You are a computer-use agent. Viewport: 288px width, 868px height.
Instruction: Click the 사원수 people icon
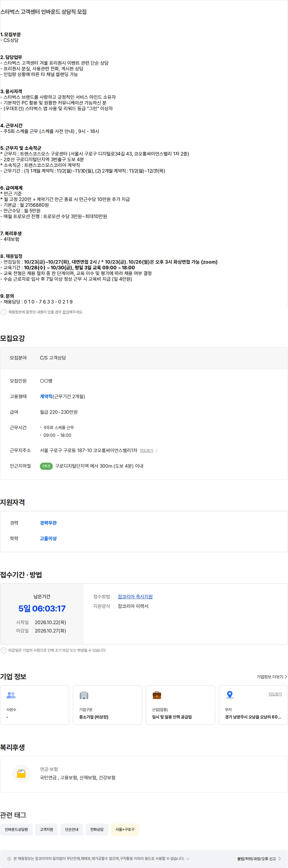11,695
